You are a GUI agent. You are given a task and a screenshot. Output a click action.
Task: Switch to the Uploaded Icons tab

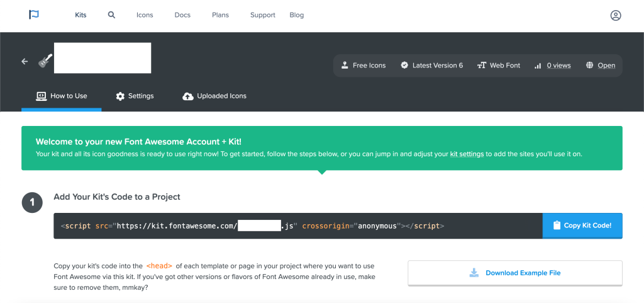(214, 96)
